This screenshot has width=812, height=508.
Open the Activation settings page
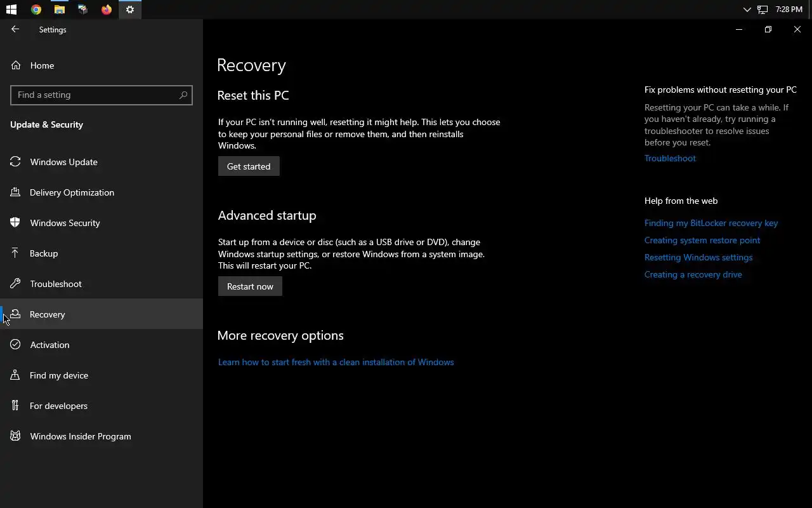click(101, 345)
